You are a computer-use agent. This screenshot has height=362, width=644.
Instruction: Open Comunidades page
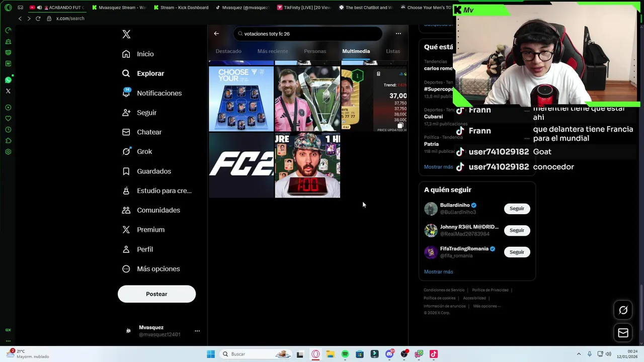(x=151, y=210)
